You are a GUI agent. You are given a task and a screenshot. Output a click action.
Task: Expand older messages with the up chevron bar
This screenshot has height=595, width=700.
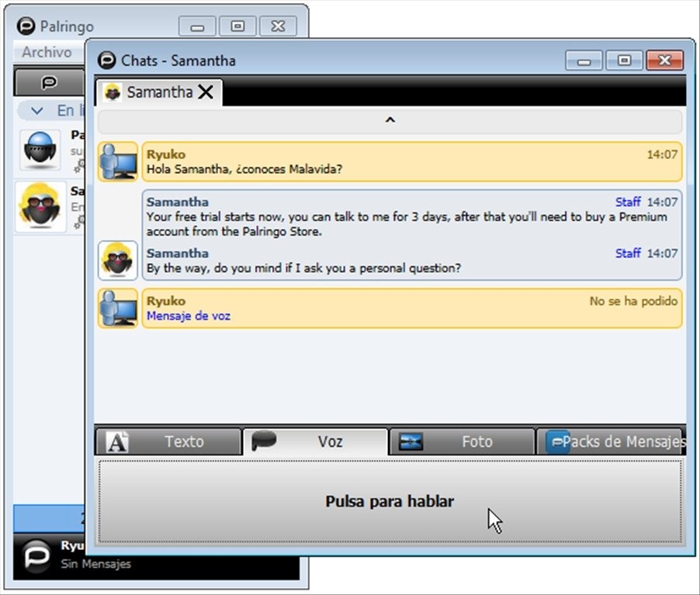pos(390,120)
